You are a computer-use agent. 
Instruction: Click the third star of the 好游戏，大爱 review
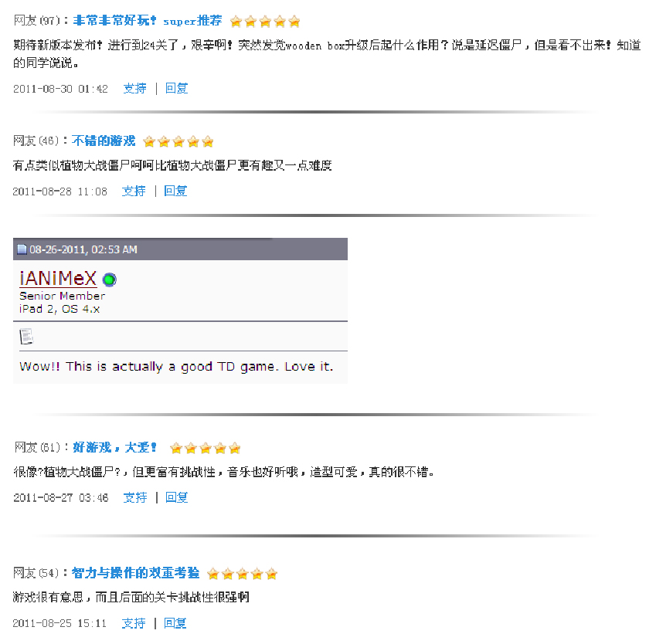tap(206, 449)
